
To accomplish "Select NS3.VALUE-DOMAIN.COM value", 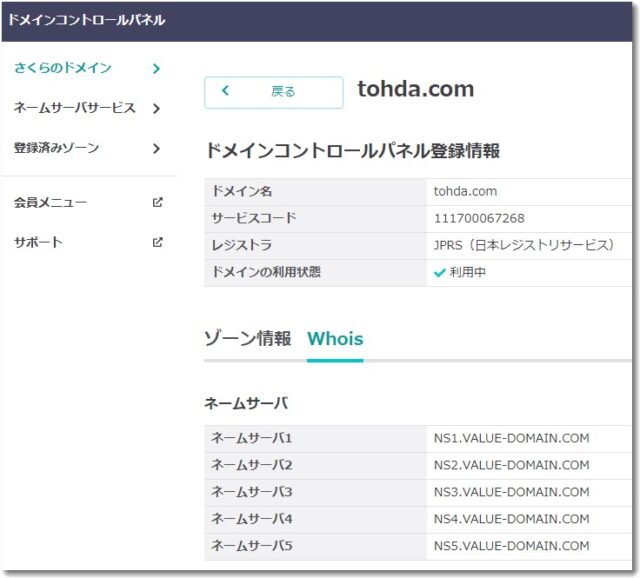I will click(x=511, y=492).
